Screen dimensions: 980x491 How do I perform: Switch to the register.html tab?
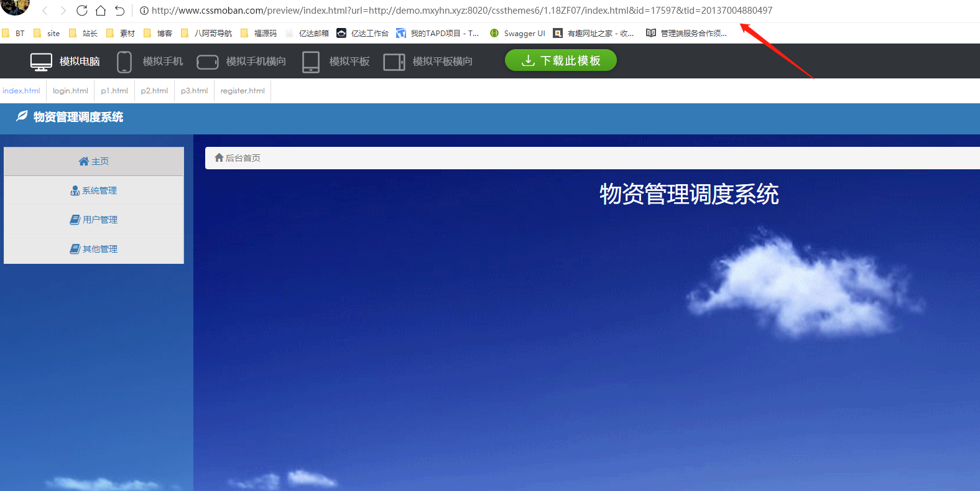click(x=243, y=91)
